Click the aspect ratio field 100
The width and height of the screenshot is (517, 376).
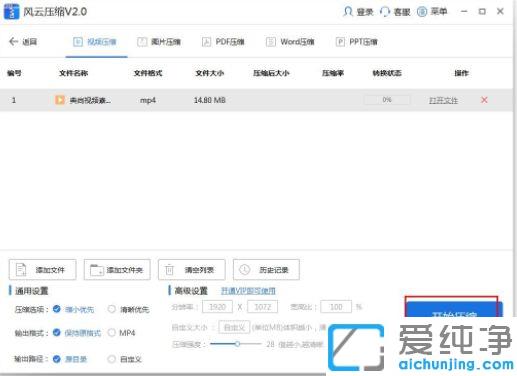[x=336, y=307]
